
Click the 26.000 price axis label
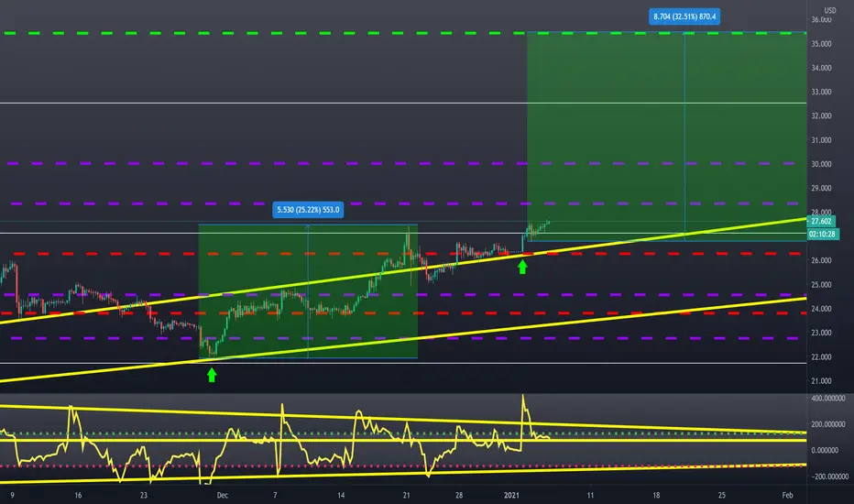[x=821, y=260]
